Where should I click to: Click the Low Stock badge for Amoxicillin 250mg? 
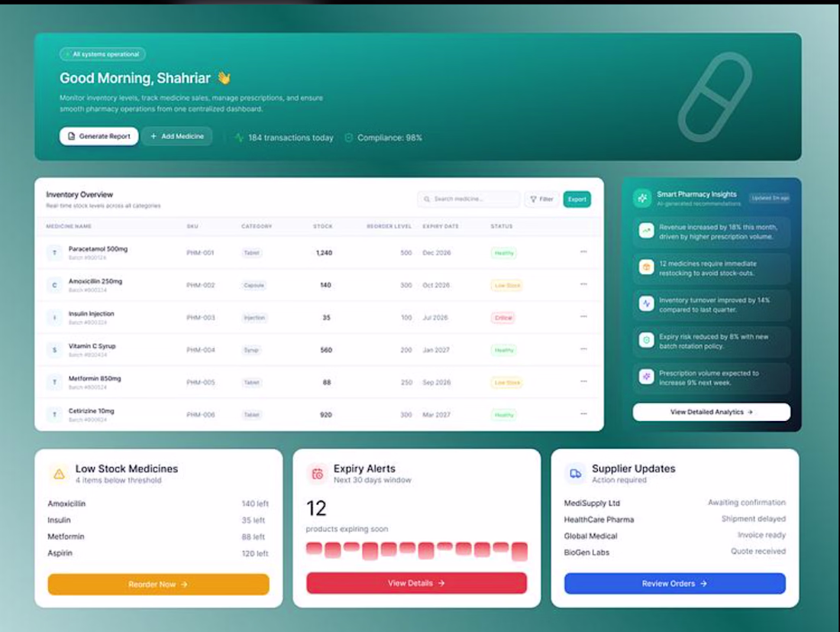(x=507, y=285)
